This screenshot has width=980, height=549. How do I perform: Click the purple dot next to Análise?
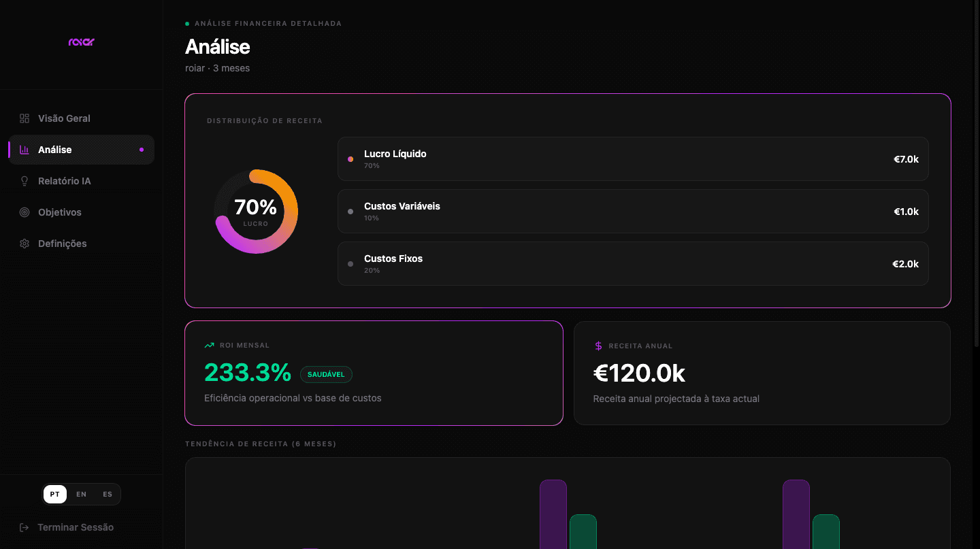pos(142,150)
